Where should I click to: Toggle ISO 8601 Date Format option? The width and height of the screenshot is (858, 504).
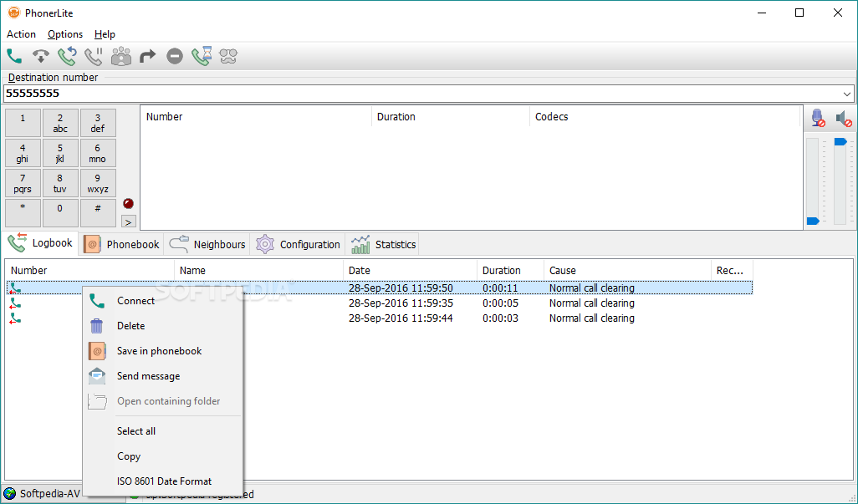(162, 481)
